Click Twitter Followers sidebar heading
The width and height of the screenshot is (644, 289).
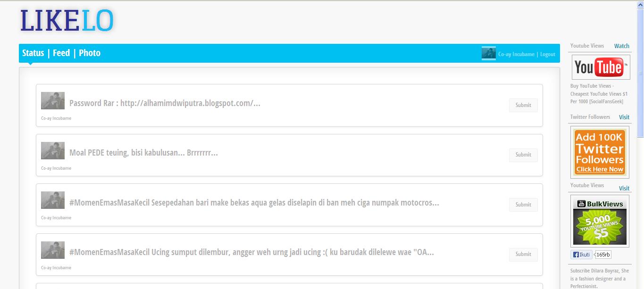tap(590, 117)
